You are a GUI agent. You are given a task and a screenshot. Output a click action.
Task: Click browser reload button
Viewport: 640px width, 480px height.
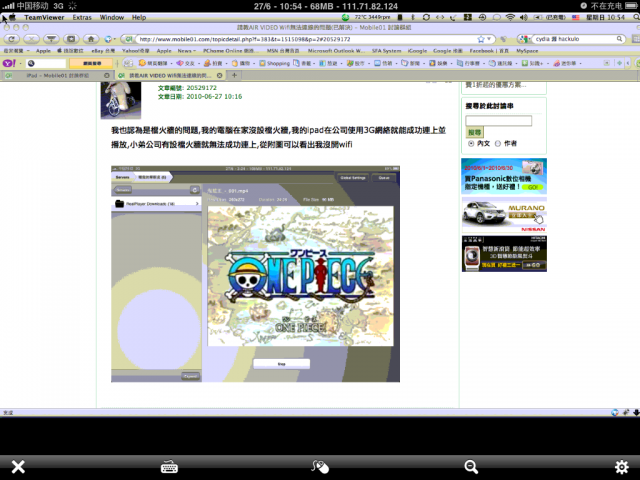pos(11,39)
